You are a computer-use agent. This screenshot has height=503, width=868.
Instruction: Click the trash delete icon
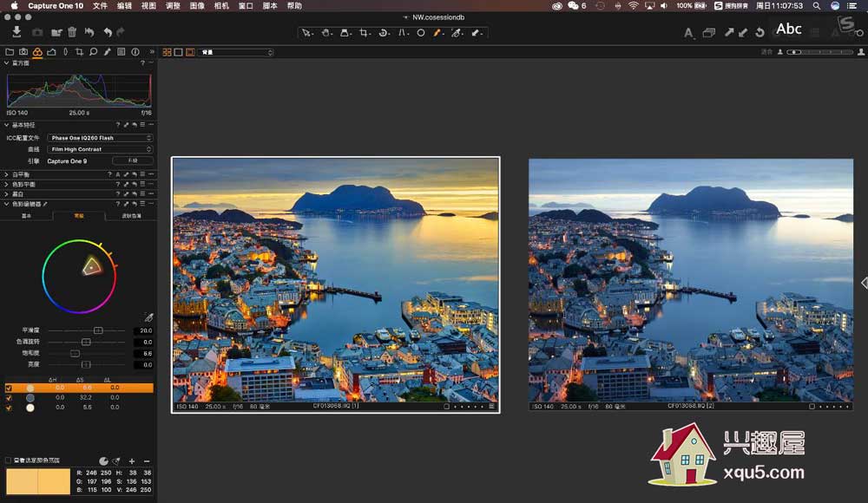point(72,32)
